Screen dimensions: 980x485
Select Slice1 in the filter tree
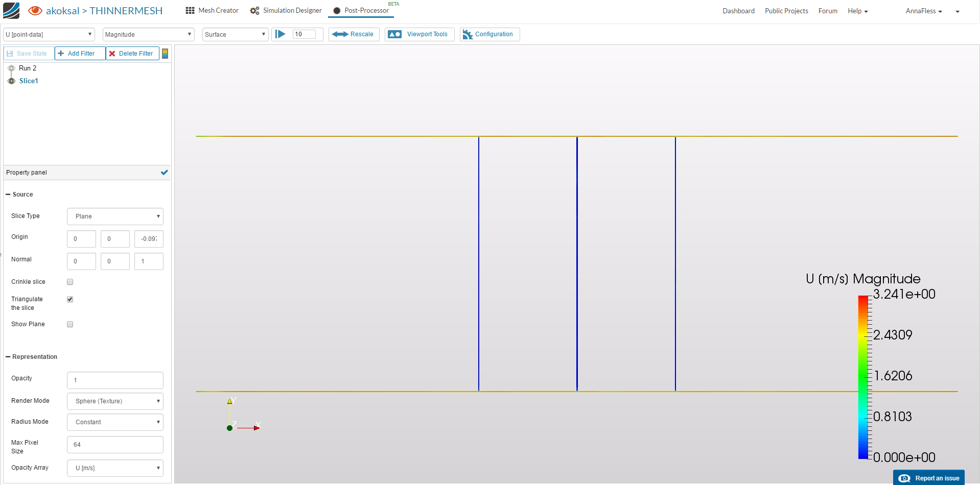(x=29, y=81)
